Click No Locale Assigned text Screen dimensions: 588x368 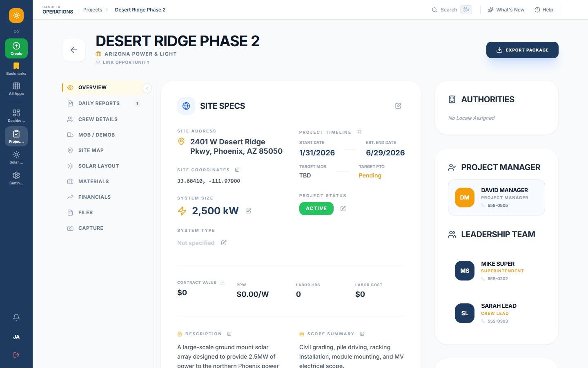(471, 118)
